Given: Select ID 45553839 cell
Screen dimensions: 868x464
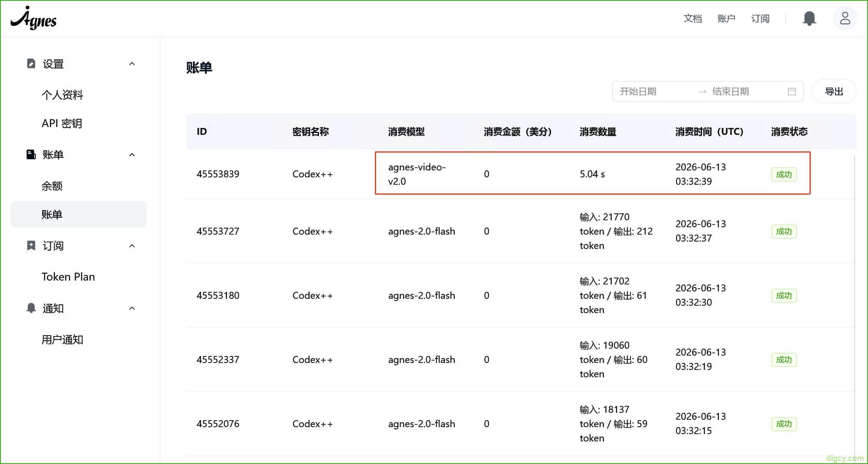Looking at the screenshot, I should tap(218, 174).
